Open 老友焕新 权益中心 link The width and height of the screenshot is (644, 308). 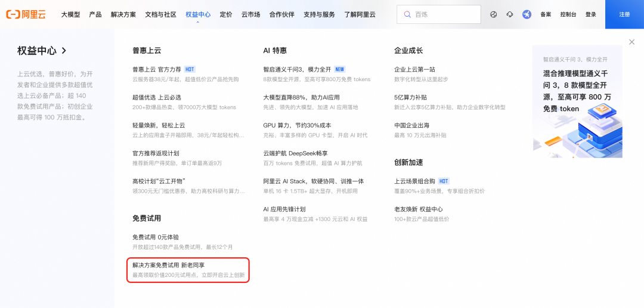[x=419, y=210]
